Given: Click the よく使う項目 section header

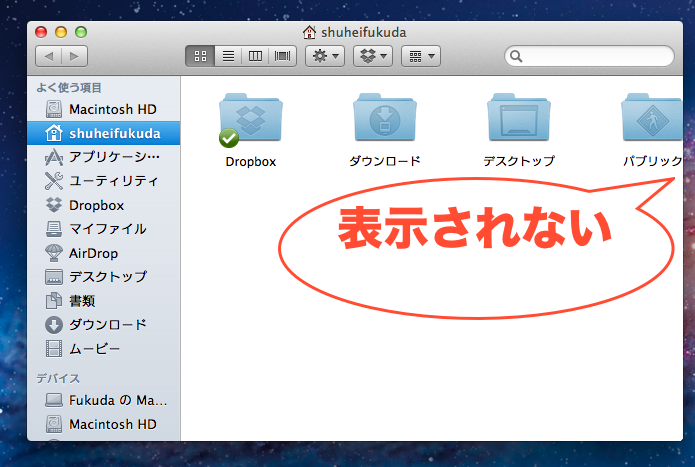Looking at the screenshot, I should point(69,87).
